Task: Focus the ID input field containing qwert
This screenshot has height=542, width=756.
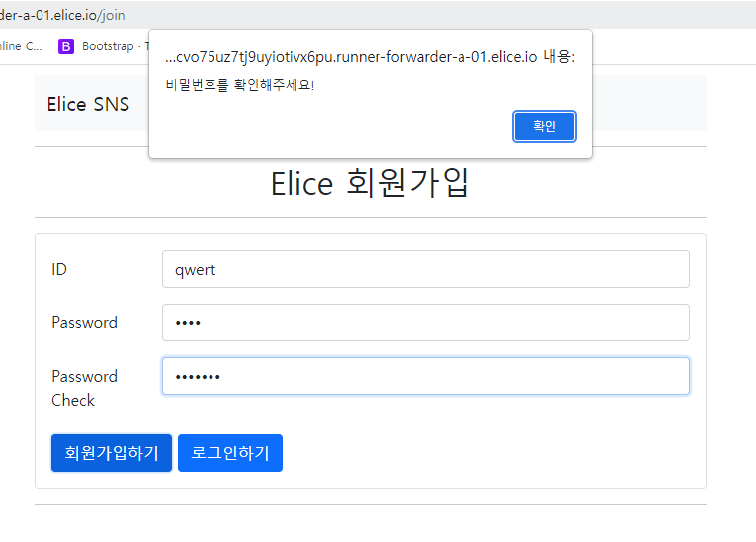Action: pyautogui.click(x=426, y=269)
